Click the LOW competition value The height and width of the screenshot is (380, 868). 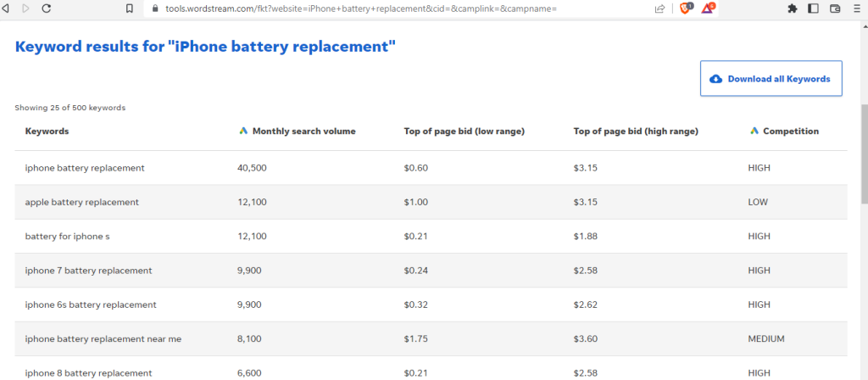(758, 202)
